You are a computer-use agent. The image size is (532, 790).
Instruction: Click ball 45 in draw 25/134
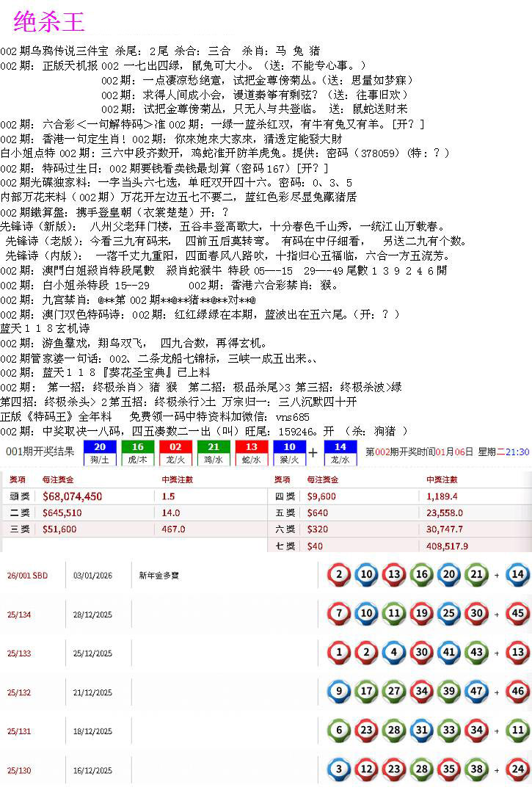(x=518, y=613)
